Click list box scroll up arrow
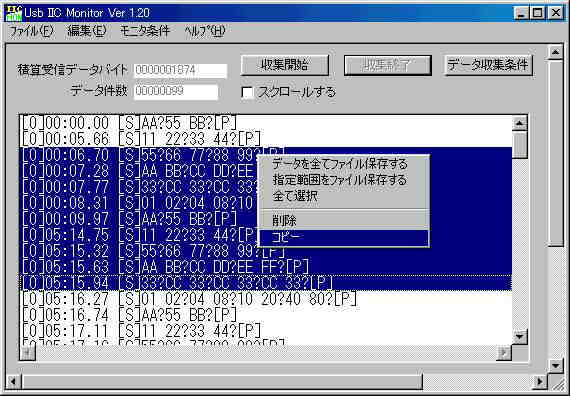570x396 pixels. click(x=519, y=124)
